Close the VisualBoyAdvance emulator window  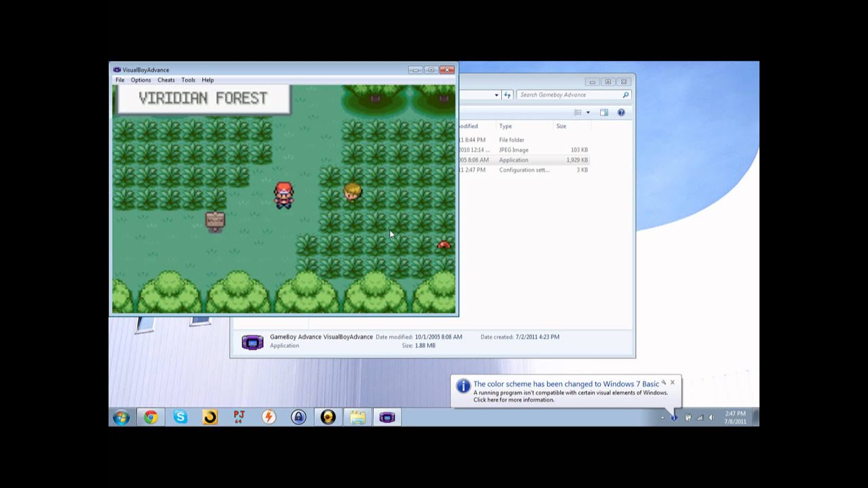tap(447, 70)
